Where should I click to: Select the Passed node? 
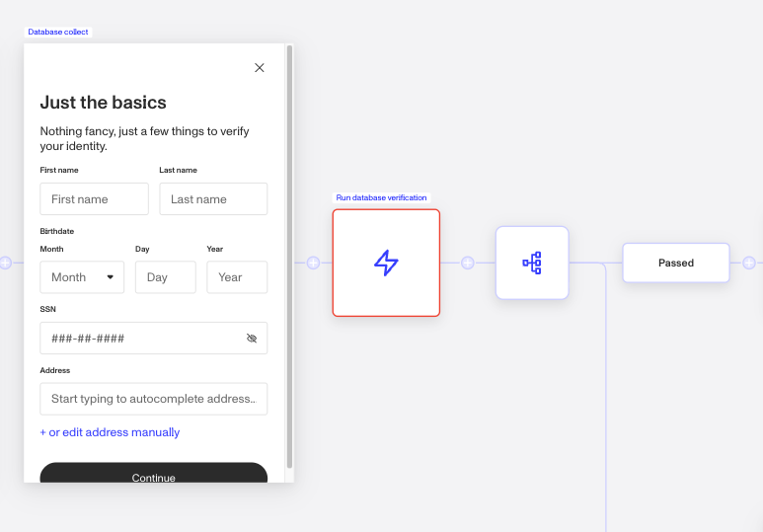coord(676,263)
